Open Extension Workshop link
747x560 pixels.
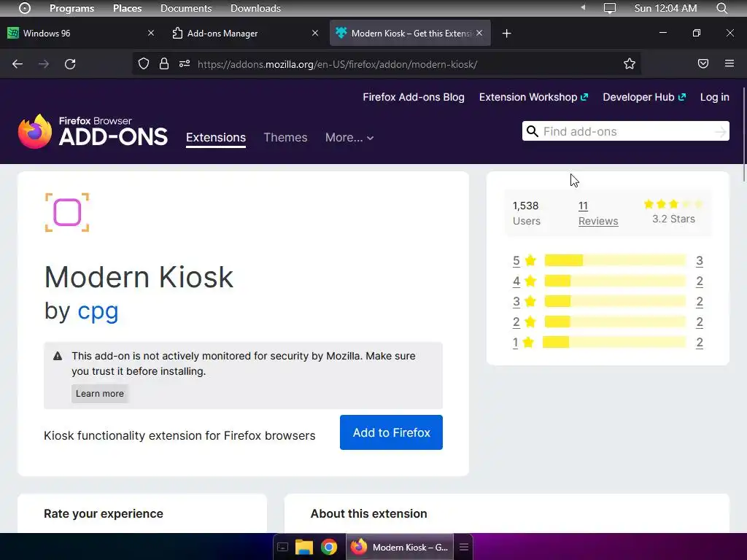533,97
